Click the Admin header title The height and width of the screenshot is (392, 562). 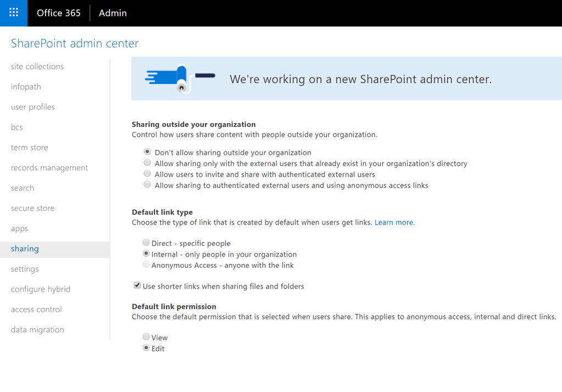[113, 13]
